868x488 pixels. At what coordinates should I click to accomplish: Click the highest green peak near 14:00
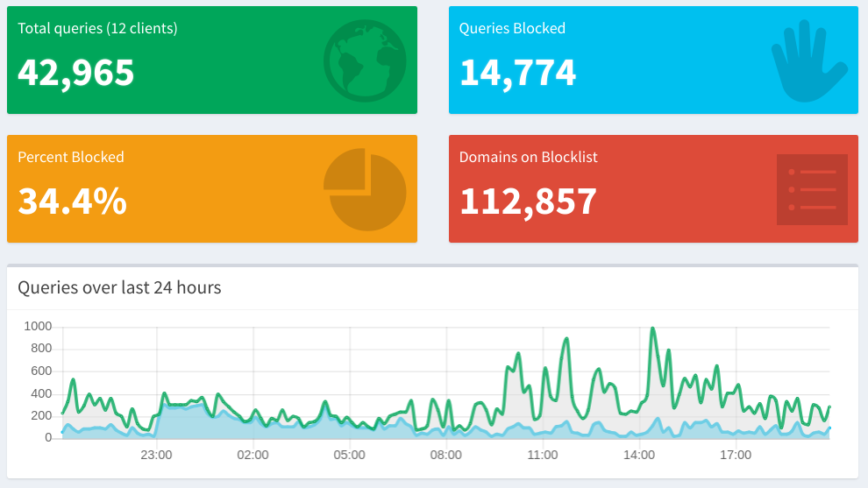(652, 329)
